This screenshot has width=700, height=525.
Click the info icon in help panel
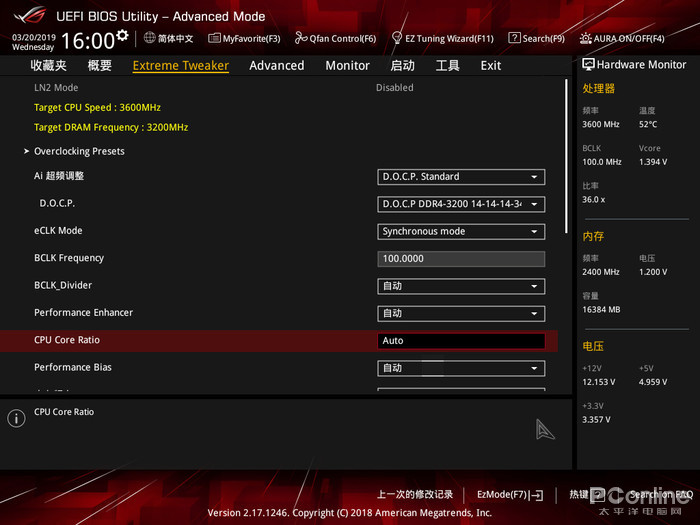point(17,418)
